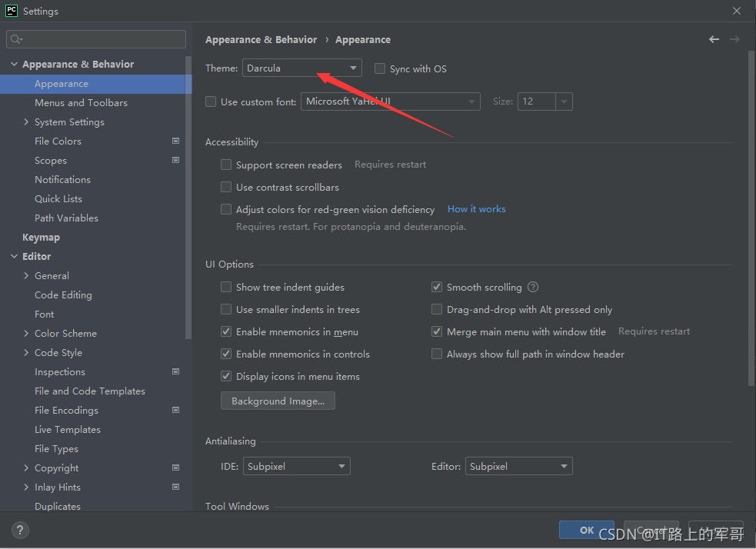Click the OK button
This screenshot has width=756, height=549.
pyautogui.click(x=586, y=530)
